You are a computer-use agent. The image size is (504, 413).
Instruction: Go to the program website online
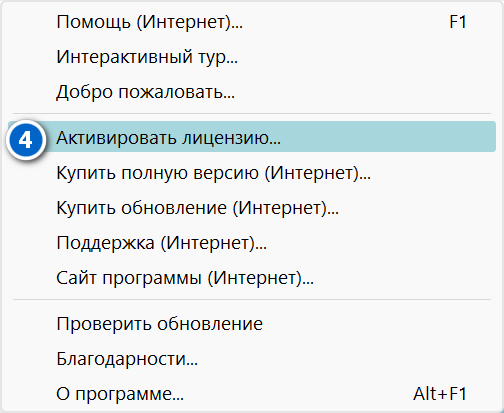(x=252, y=278)
